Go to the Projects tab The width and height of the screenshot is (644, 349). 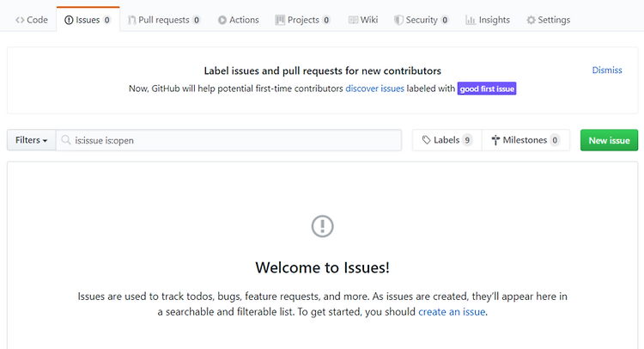coord(303,20)
